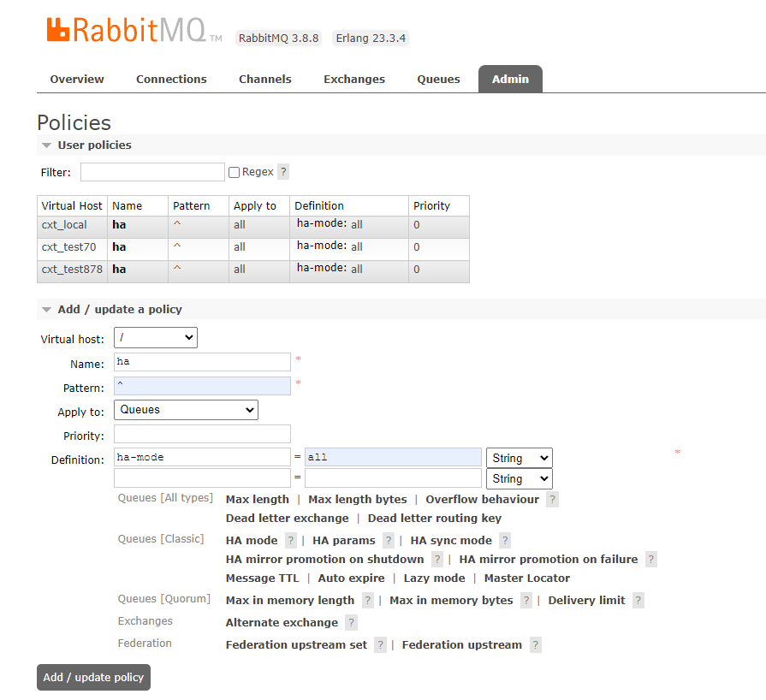Image resolution: width=766 pixels, height=700 pixels.
Task: Focus the Priority field
Action: pos(202,434)
